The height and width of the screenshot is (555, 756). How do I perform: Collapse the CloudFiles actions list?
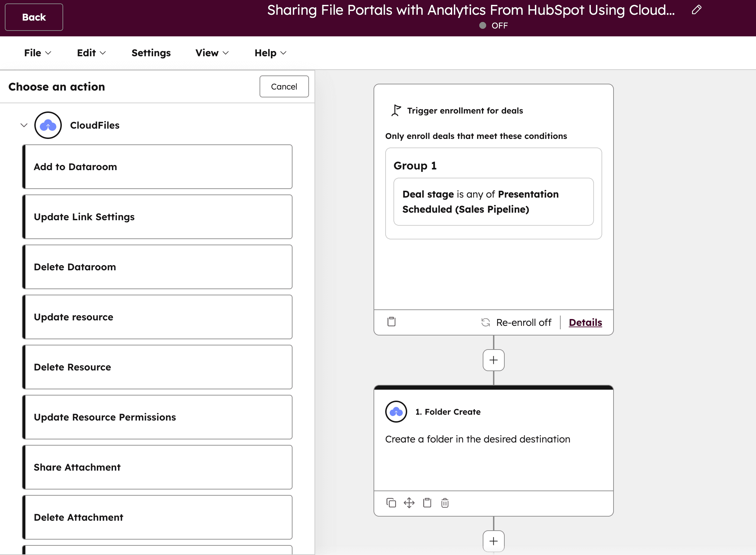coord(24,125)
